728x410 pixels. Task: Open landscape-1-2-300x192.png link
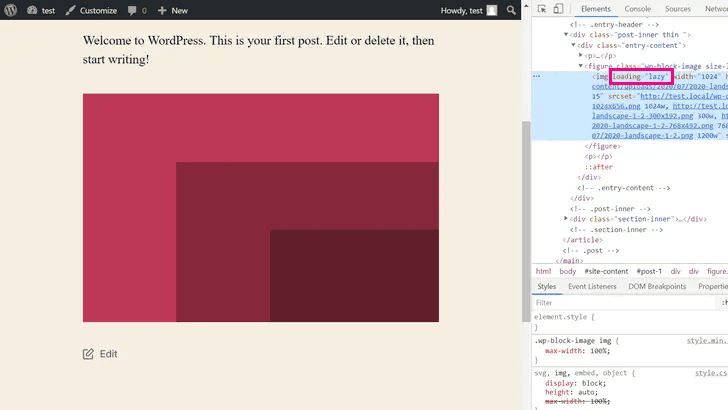point(642,116)
